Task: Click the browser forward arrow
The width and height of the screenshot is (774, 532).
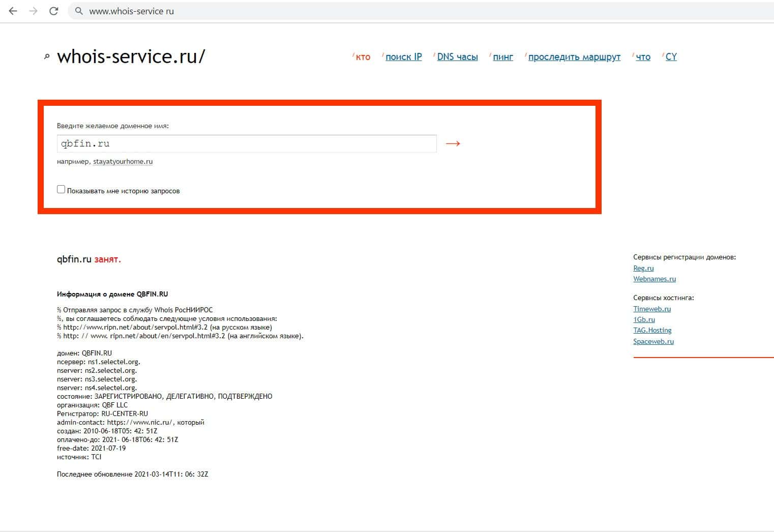Action: pos(34,11)
